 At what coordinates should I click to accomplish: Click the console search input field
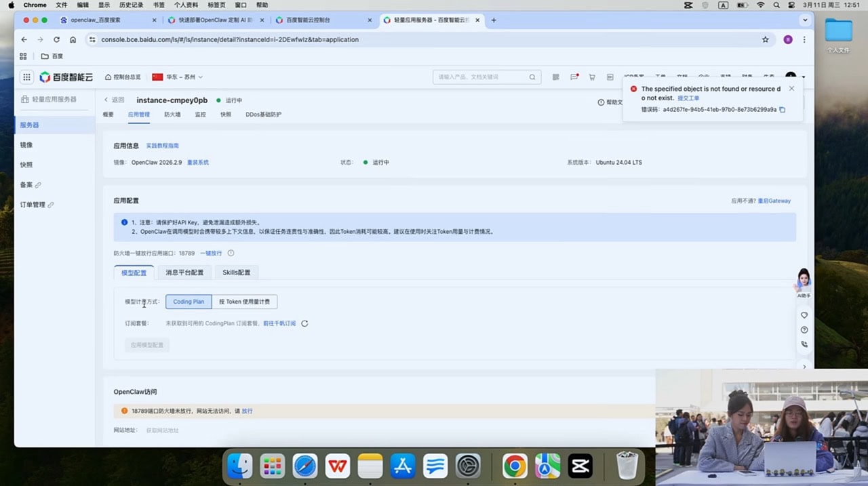click(480, 77)
